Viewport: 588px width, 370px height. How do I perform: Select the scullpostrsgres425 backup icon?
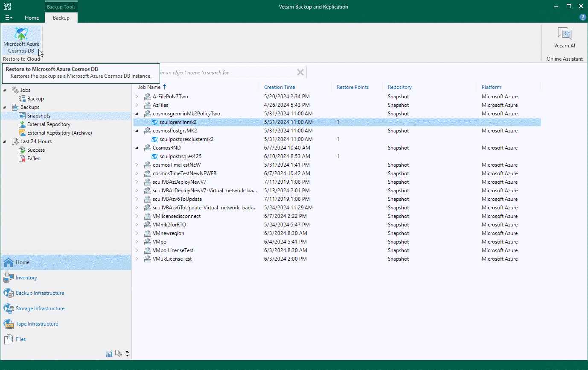(154, 156)
